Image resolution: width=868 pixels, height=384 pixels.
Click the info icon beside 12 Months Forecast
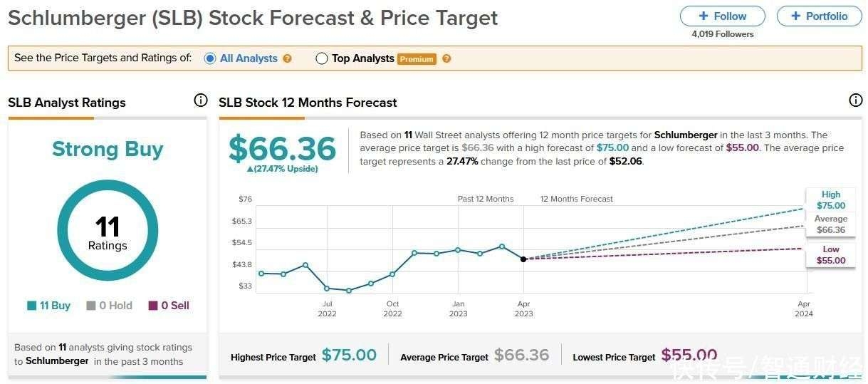coord(856,100)
